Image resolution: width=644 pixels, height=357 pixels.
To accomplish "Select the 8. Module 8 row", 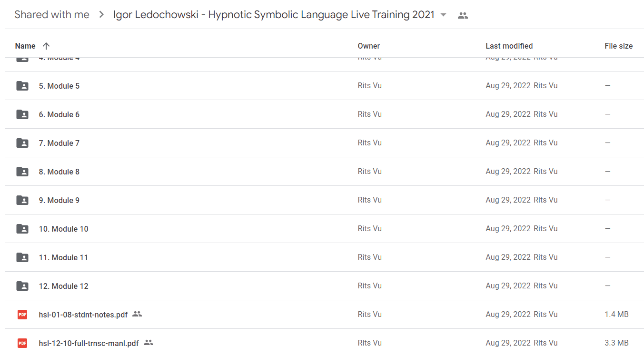I will (x=325, y=172).
